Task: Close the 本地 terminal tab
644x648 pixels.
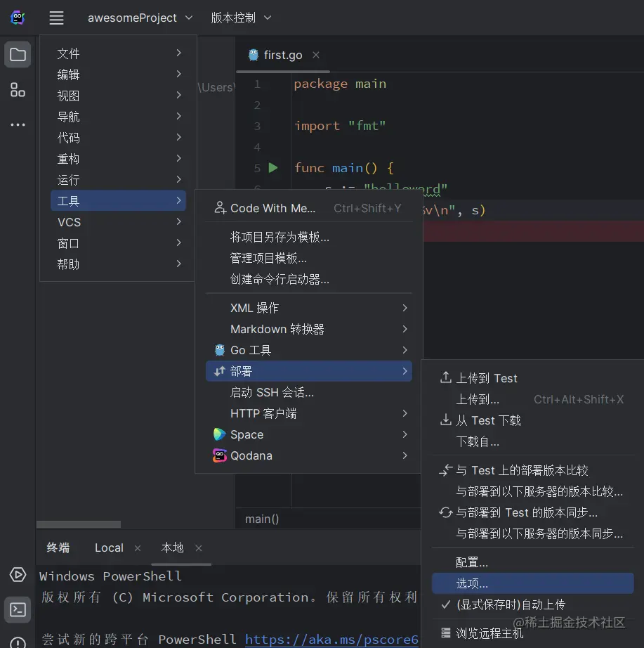Action: (199, 548)
